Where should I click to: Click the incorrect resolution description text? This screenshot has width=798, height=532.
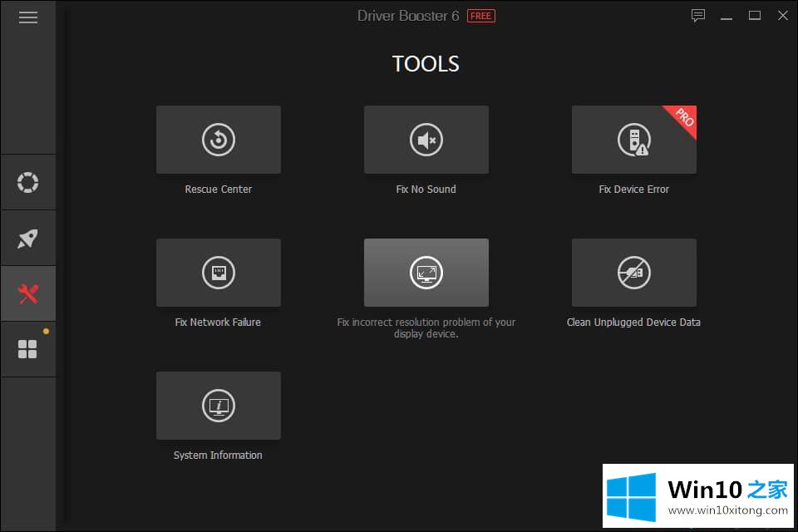click(426, 328)
